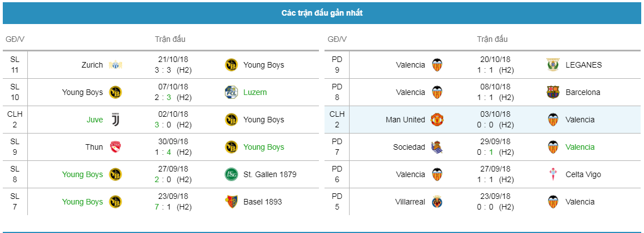
Task: Click the Barcelona crest icon
Action: [554, 92]
